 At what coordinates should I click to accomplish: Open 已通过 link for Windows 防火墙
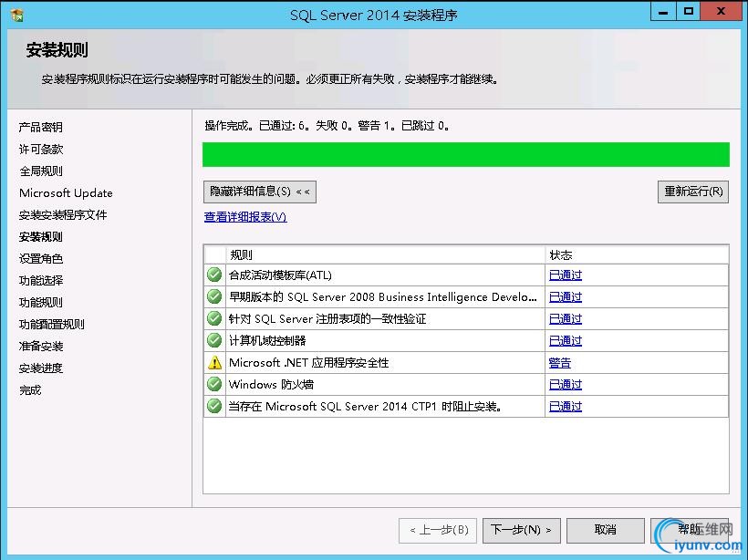(x=566, y=385)
